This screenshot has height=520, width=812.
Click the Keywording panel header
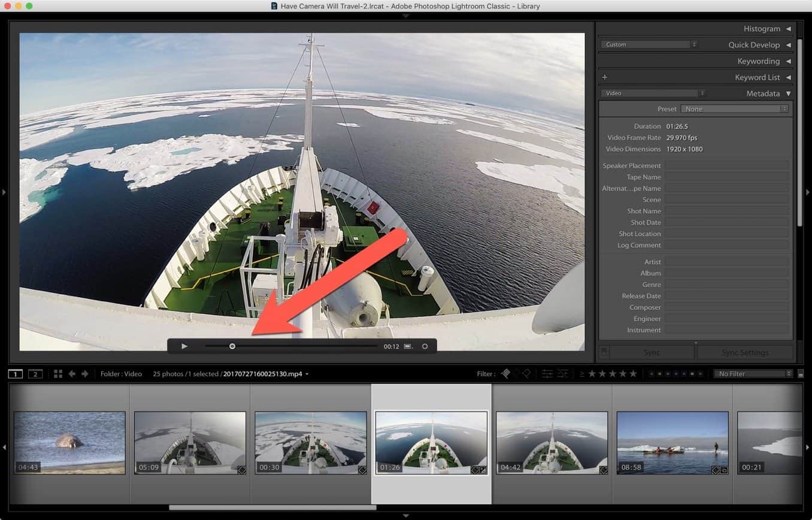pos(759,61)
